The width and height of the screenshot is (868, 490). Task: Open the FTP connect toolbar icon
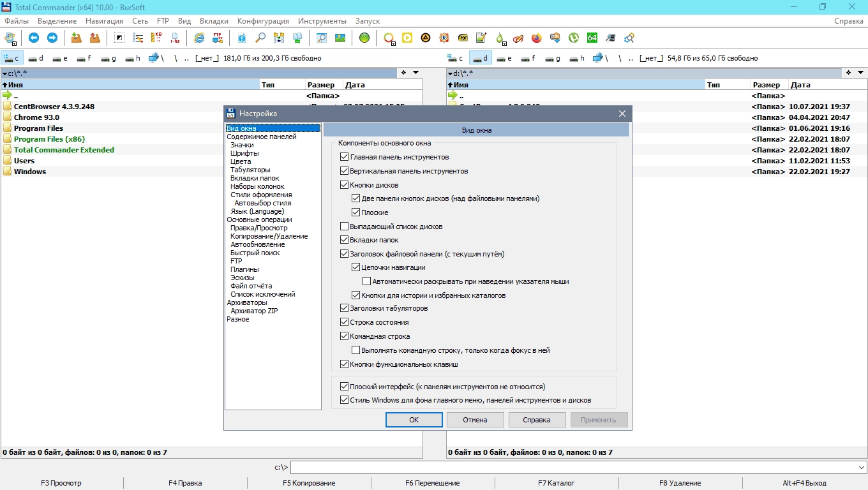218,38
